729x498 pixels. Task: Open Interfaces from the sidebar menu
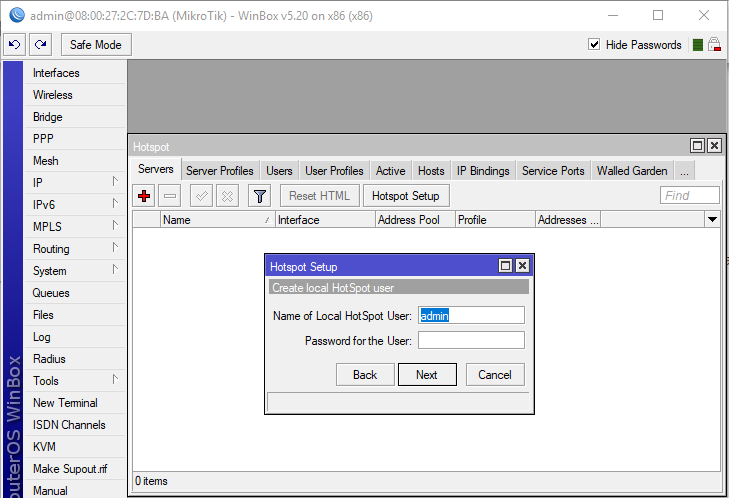pyautogui.click(x=74, y=73)
